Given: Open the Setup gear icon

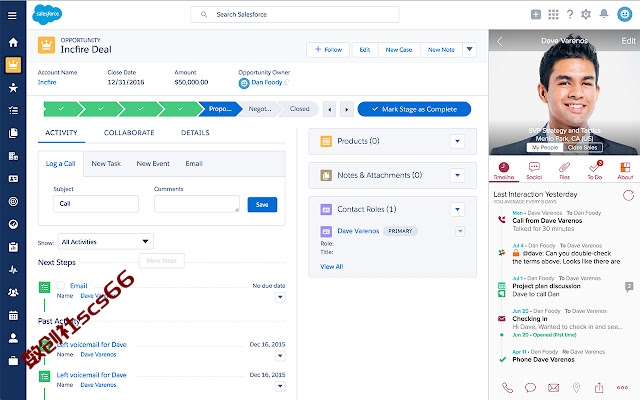Looking at the screenshot, I should coord(586,15).
